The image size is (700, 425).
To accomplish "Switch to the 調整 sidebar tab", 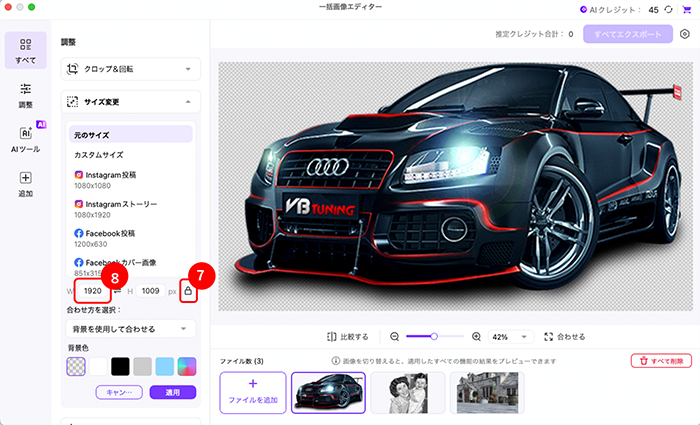I will point(25,95).
